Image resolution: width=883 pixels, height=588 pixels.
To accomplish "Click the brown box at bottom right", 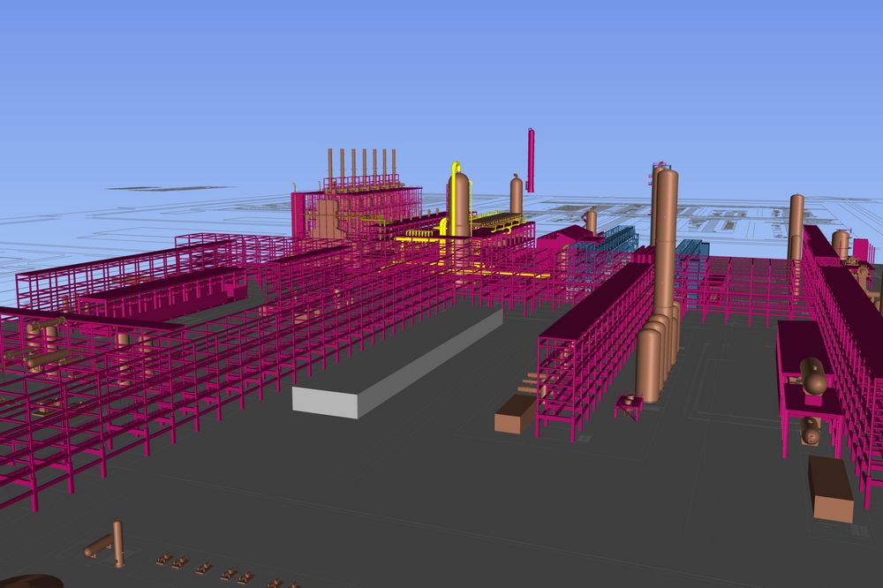I will (830, 488).
